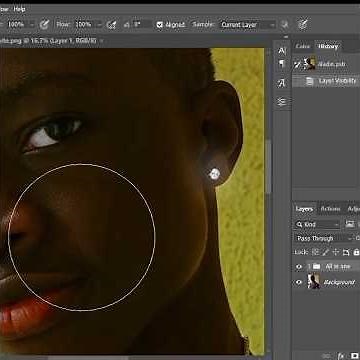
Task: Open the opacity value dropdown arrow
Action: pyautogui.click(x=32, y=24)
